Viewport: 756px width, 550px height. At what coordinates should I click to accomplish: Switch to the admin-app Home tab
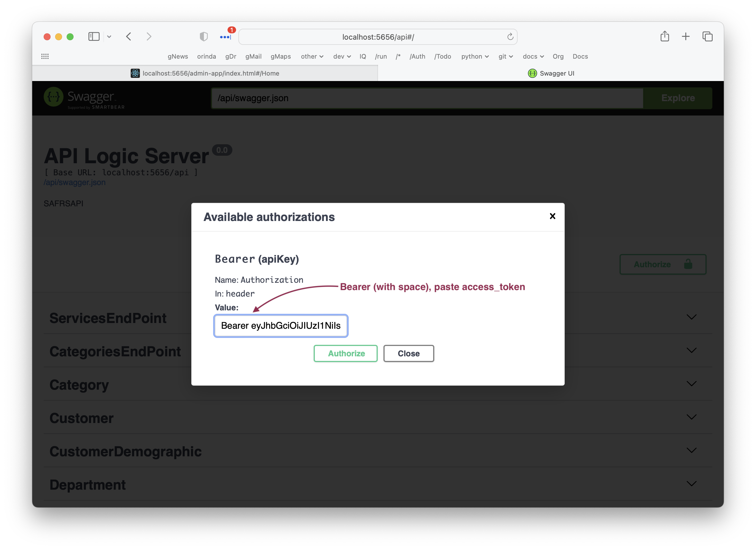coord(205,73)
